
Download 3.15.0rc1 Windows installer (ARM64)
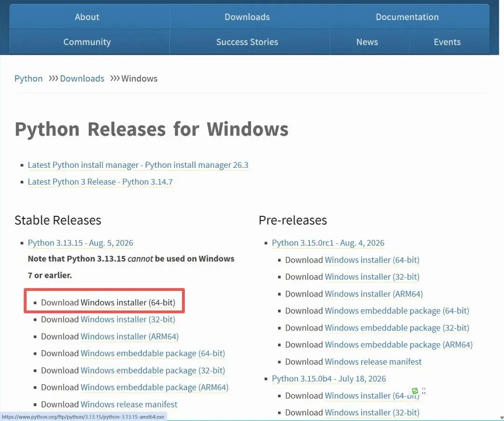374,294
